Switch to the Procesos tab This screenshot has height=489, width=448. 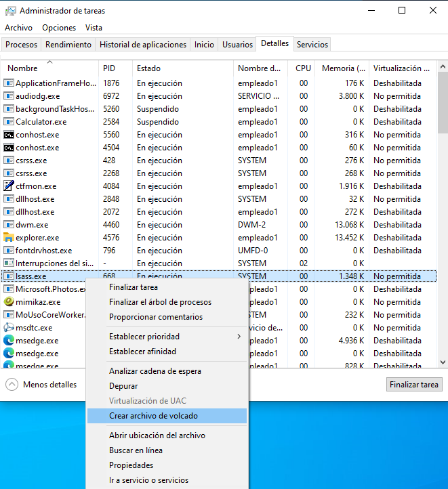point(21,45)
